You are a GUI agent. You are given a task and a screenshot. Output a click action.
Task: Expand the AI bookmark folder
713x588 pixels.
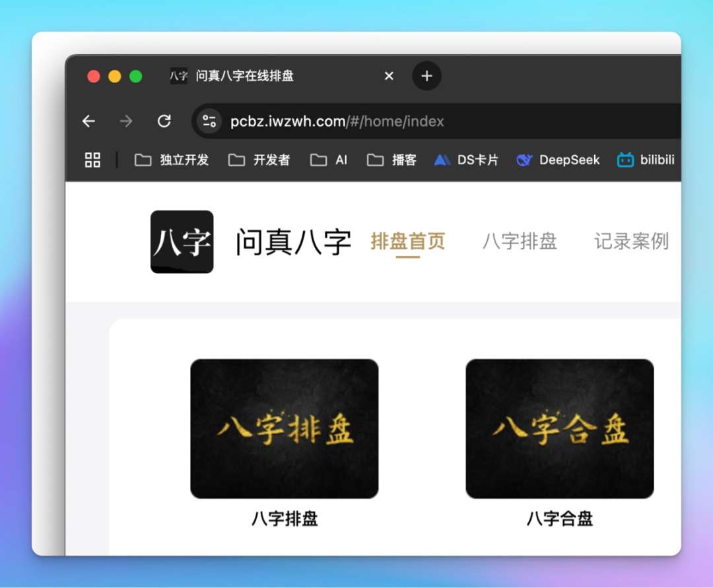[329, 160]
